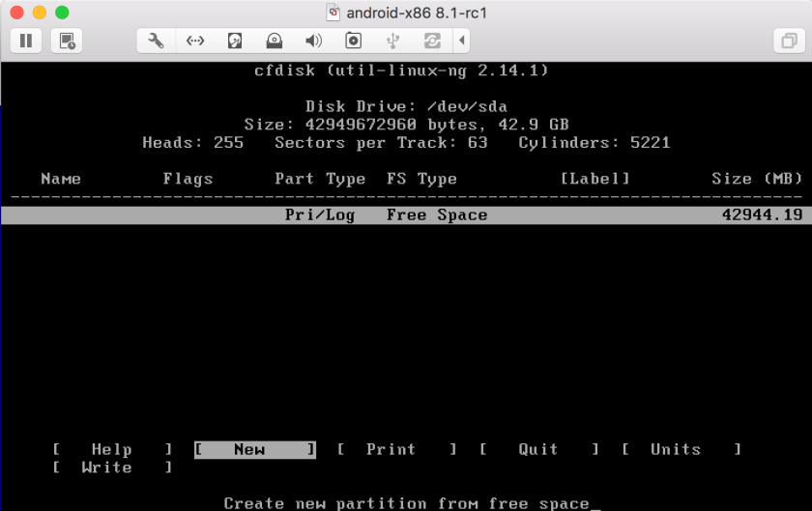Toggle the sound speaker icon
Screen dimensions: 812x511
(314, 41)
